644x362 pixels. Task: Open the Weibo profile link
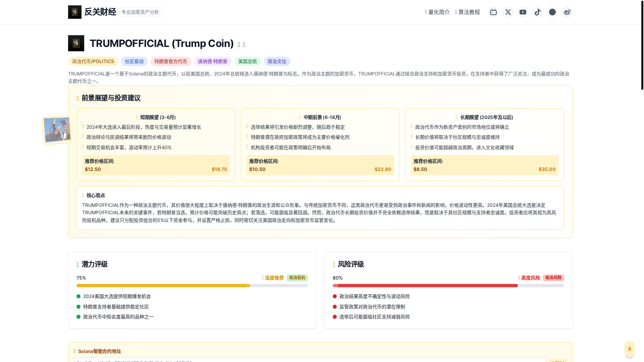pyautogui.click(x=567, y=12)
